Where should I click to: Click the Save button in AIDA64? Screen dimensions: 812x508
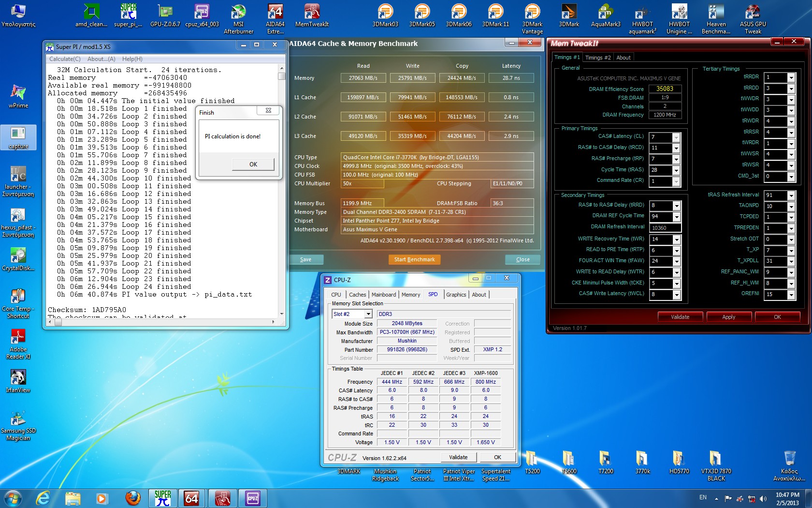pyautogui.click(x=305, y=259)
